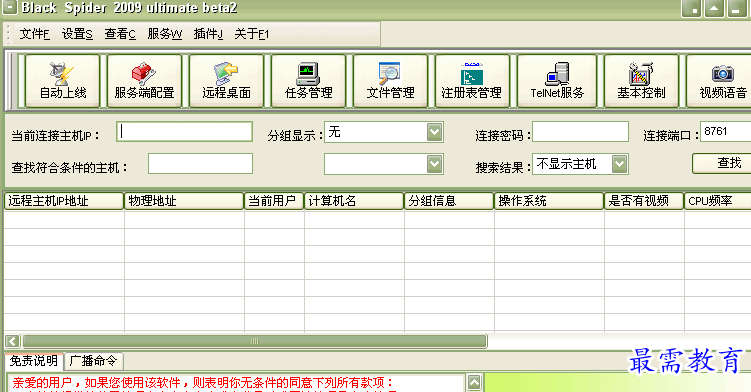
Task: Click the 连接密码 password field
Action: (580, 131)
